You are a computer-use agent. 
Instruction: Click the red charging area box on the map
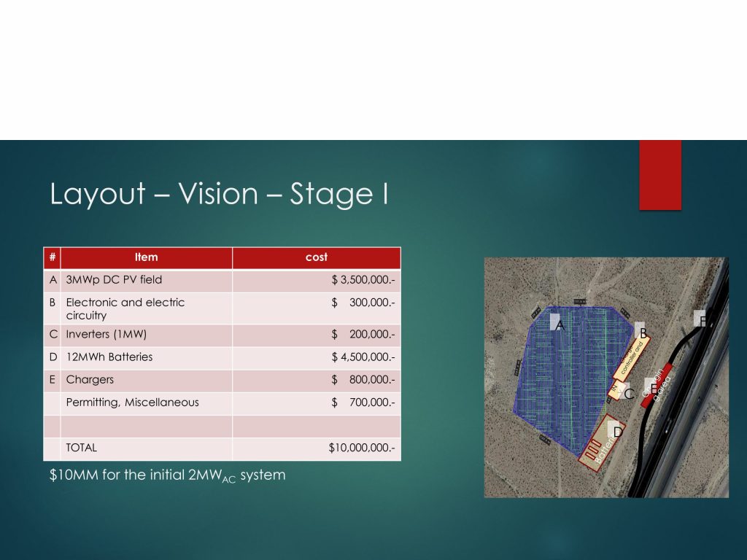657,386
